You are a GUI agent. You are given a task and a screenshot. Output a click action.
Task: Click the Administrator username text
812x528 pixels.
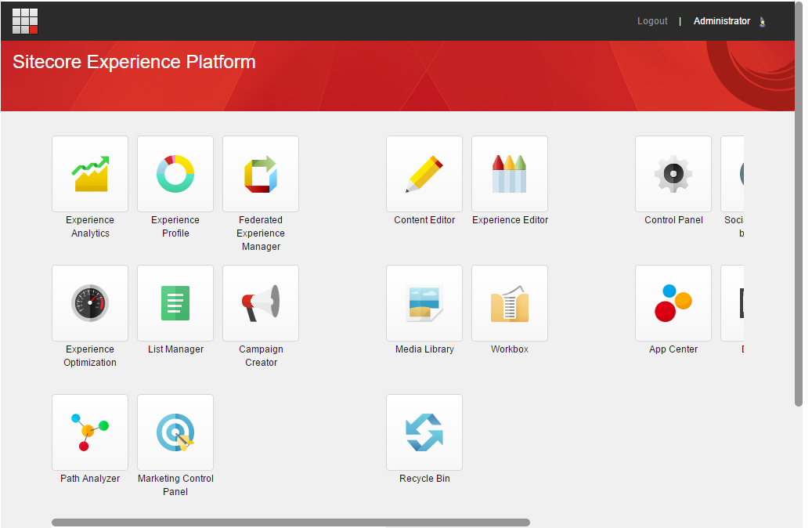pyautogui.click(x=722, y=21)
